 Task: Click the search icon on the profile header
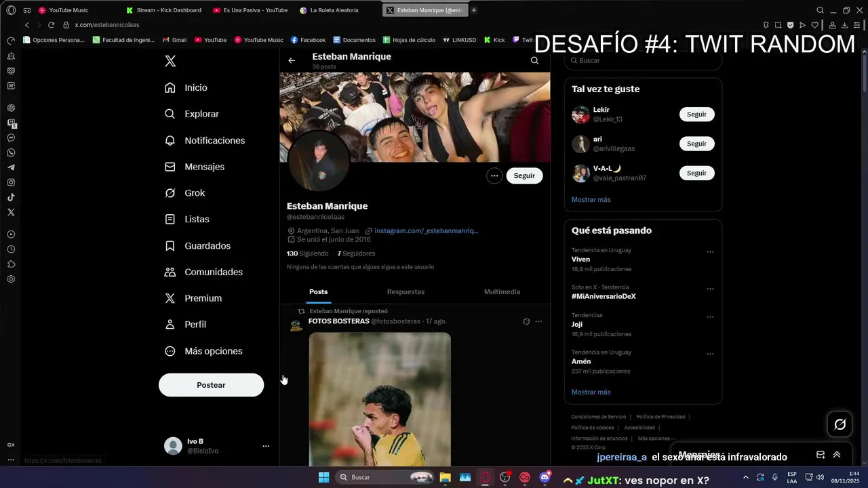click(534, 60)
